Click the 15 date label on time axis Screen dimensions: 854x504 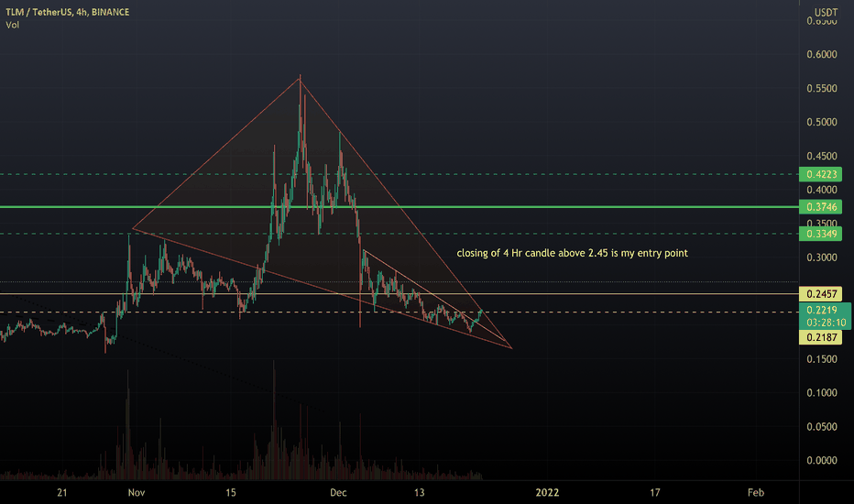click(x=231, y=493)
